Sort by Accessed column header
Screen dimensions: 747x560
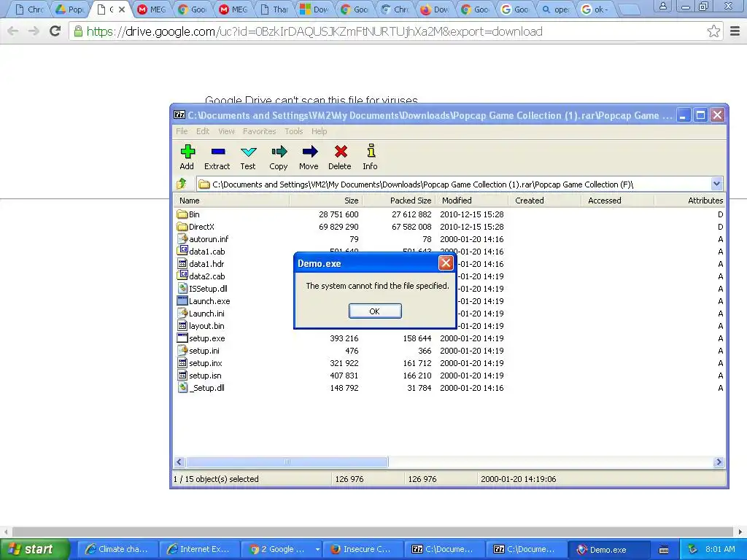tap(618, 201)
